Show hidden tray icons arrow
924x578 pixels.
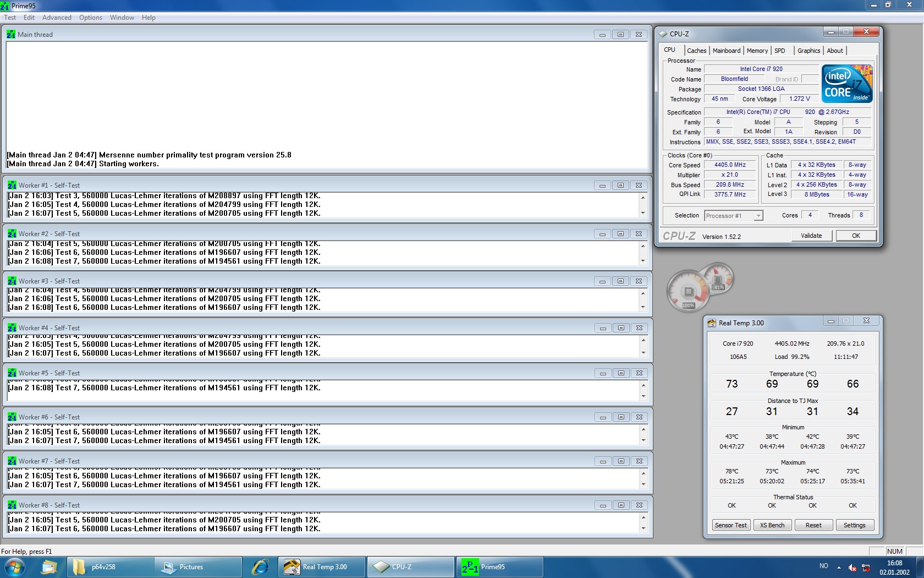point(839,567)
